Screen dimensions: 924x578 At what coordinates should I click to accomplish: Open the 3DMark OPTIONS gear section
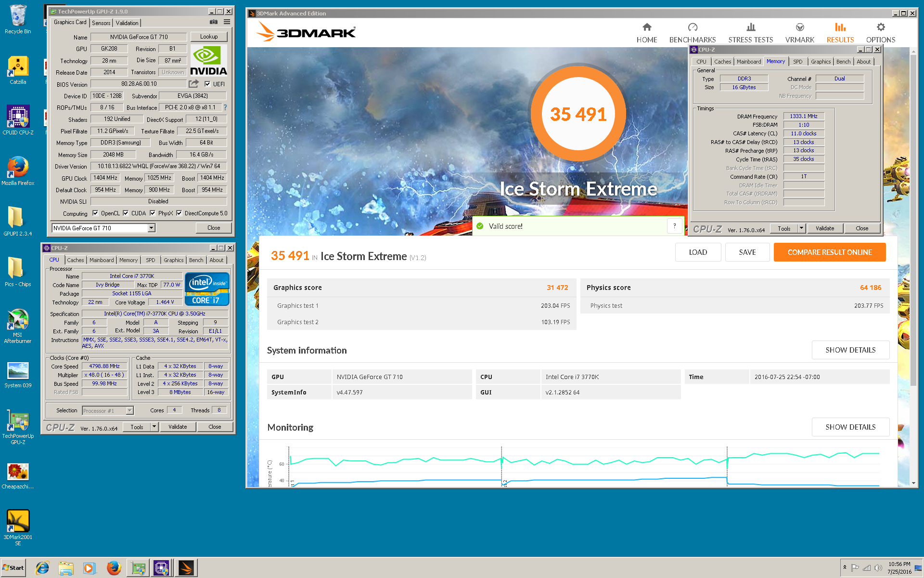(881, 33)
